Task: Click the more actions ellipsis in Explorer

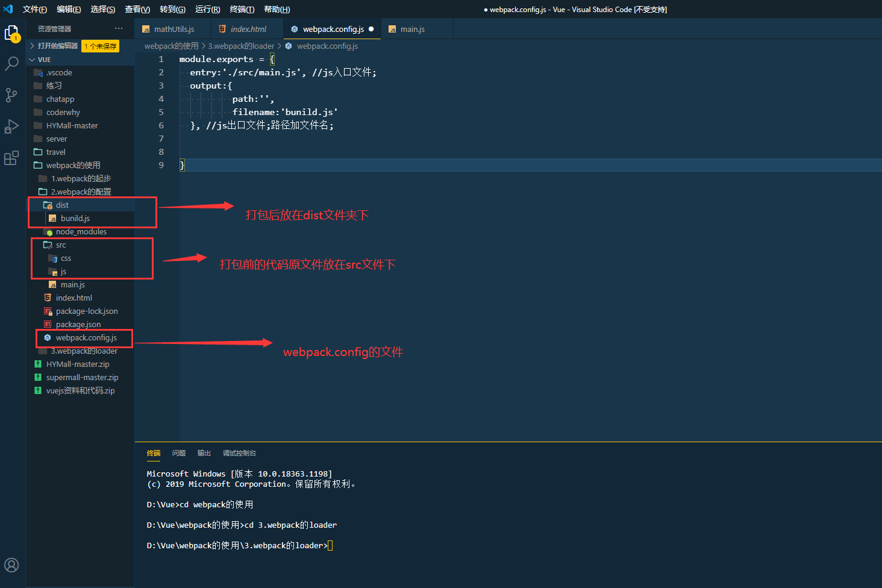Action: coord(119,28)
